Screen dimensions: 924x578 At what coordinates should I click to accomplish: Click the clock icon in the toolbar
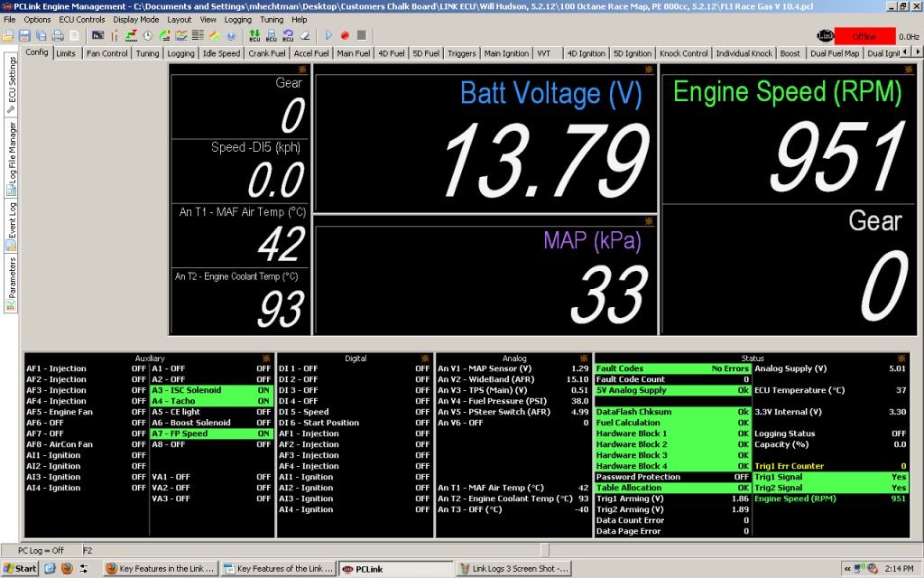pos(148,36)
